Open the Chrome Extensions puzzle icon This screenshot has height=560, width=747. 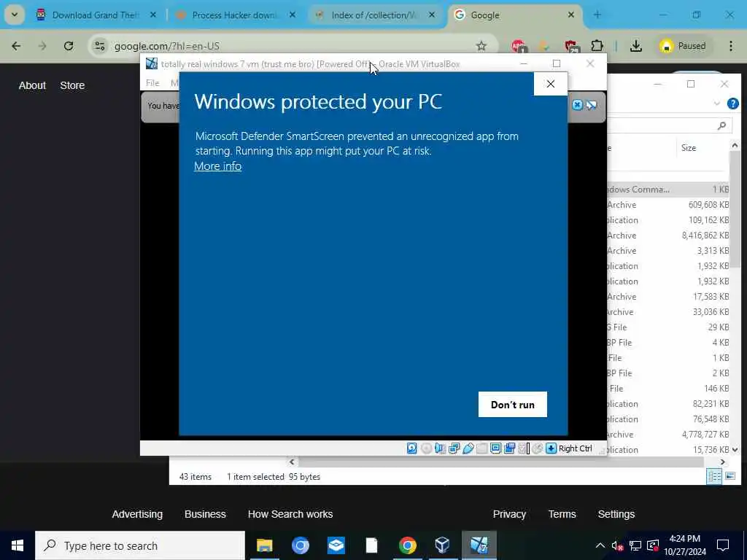point(597,46)
